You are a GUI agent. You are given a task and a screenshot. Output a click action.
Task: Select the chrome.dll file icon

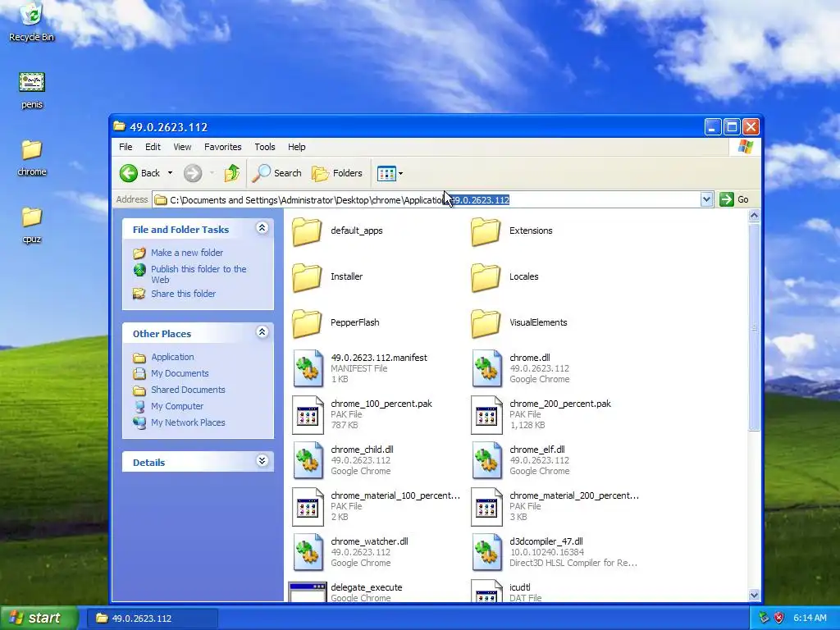click(x=487, y=368)
